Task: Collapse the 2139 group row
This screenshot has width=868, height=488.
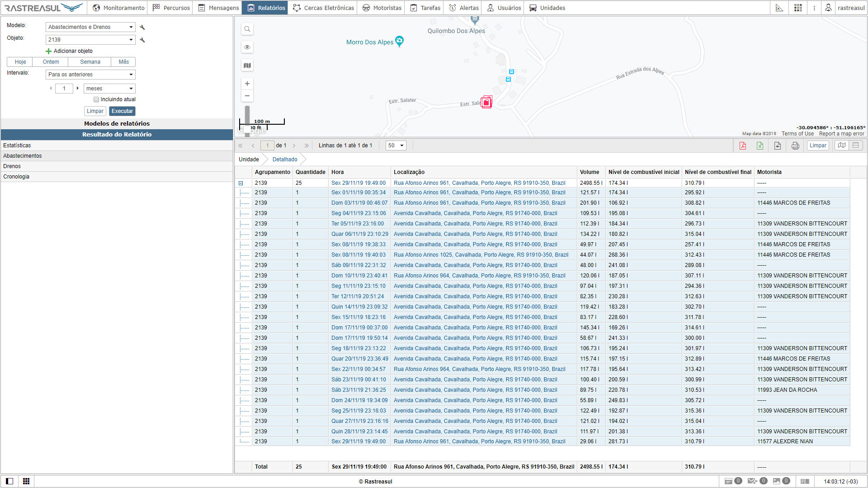Action: click(241, 183)
